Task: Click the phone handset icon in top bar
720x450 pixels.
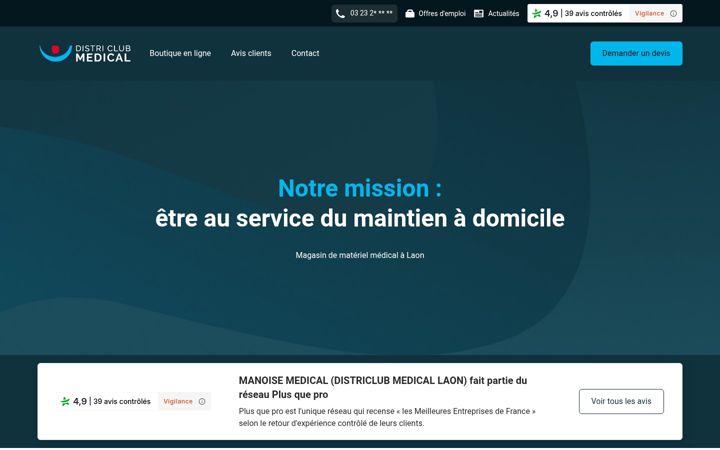Action: tap(340, 14)
